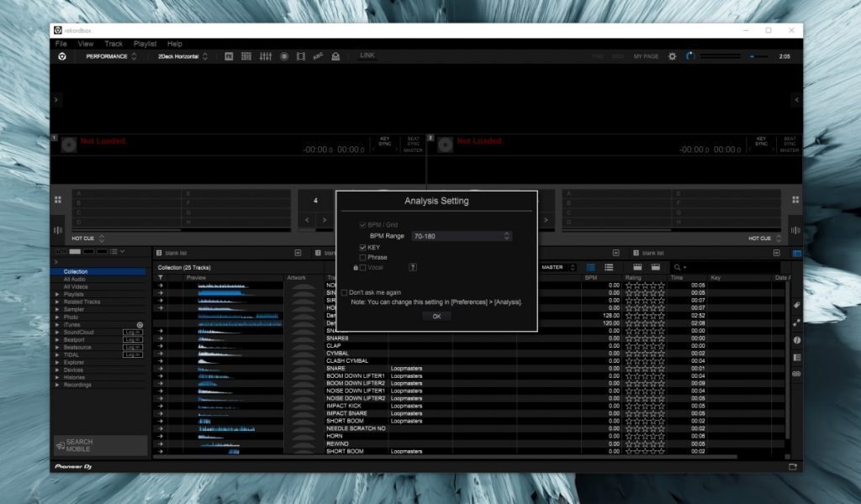Open the track info icon on right sidebar

pyautogui.click(x=795, y=340)
